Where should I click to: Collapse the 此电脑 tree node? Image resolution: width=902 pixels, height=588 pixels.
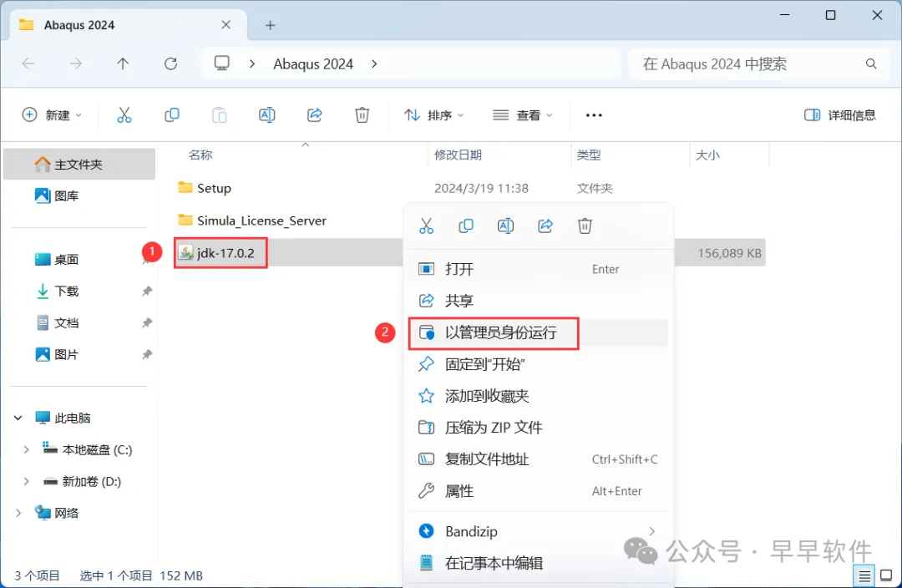[18, 418]
